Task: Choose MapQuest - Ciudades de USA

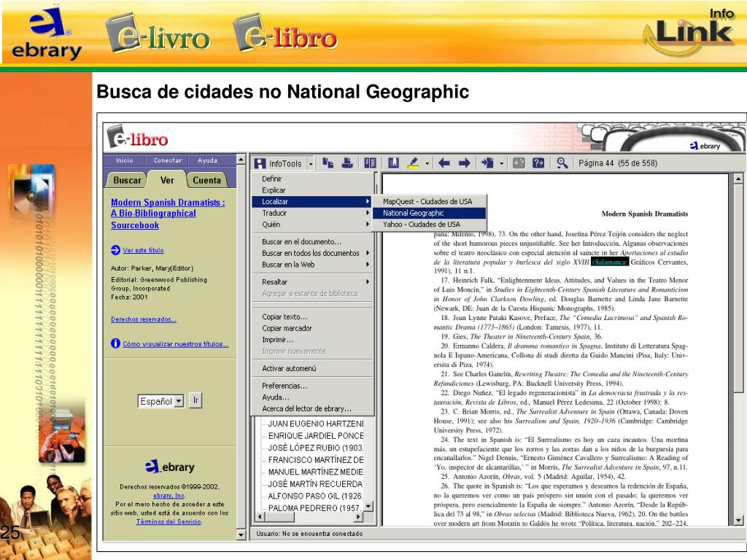Action: tap(428, 201)
